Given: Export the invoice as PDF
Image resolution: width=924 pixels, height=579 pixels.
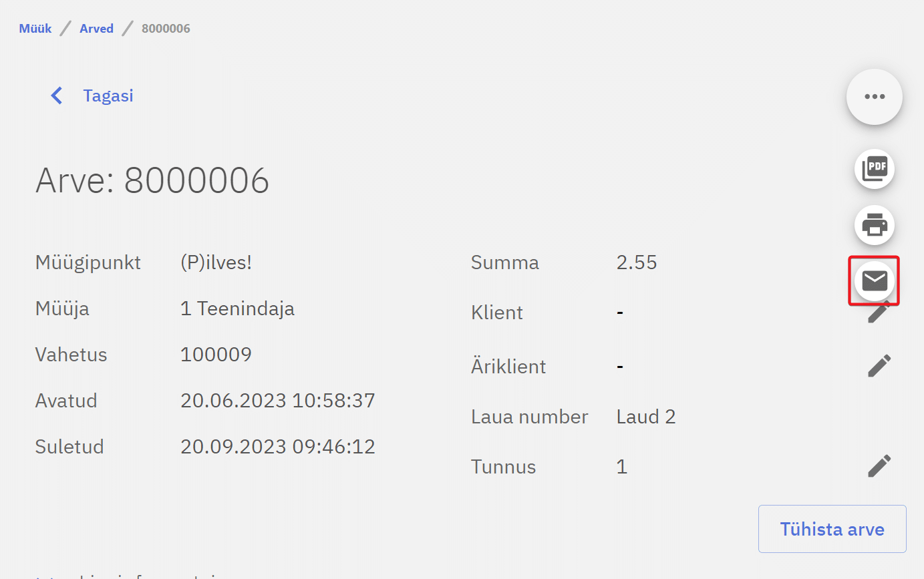Looking at the screenshot, I should pos(874,168).
